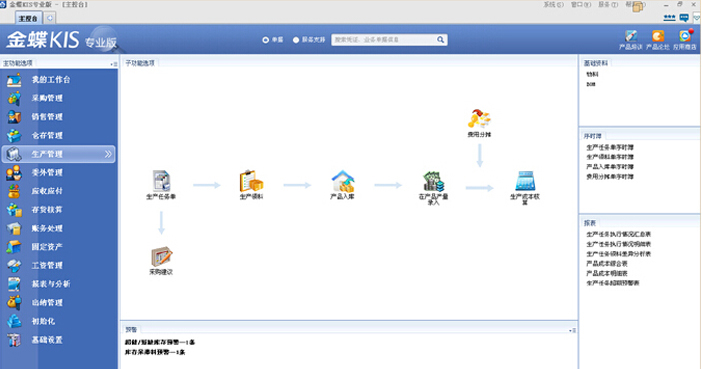
Task: Select 采购管理 in the sidebar
Action: point(47,98)
